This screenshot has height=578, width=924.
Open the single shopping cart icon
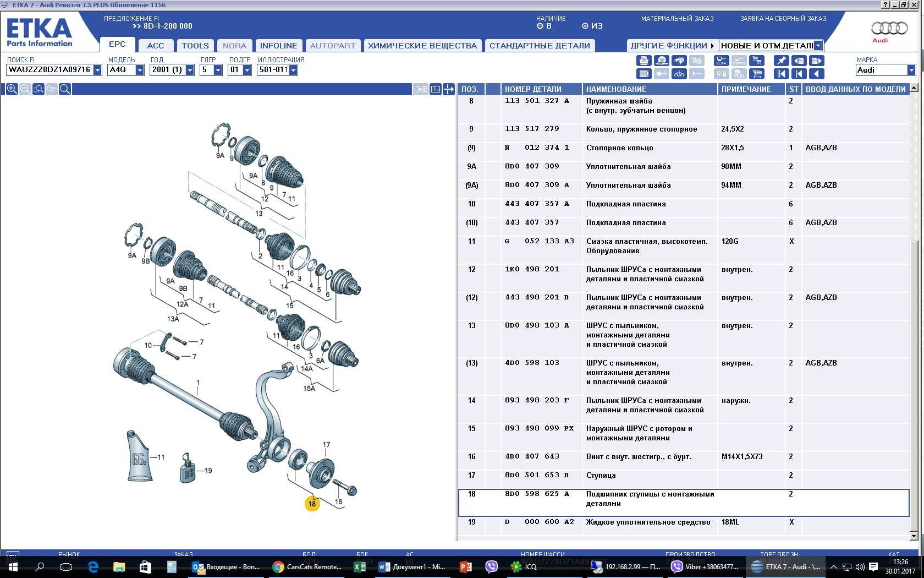click(757, 74)
